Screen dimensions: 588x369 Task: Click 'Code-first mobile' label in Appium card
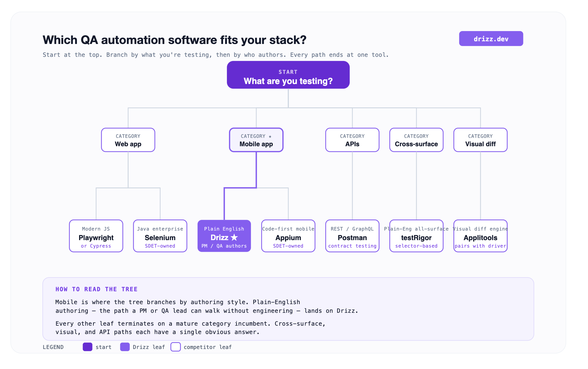coord(288,229)
